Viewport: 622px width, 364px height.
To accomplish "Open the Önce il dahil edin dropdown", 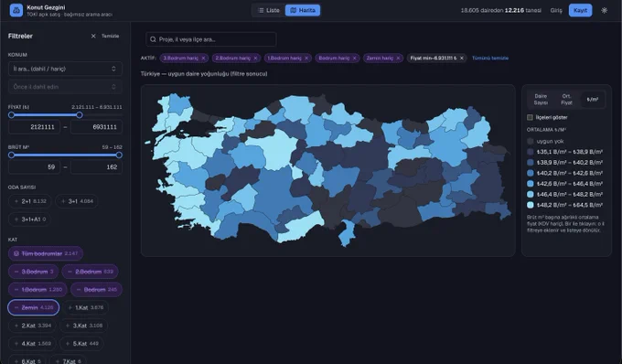I will pyautogui.click(x=65, y=87).
